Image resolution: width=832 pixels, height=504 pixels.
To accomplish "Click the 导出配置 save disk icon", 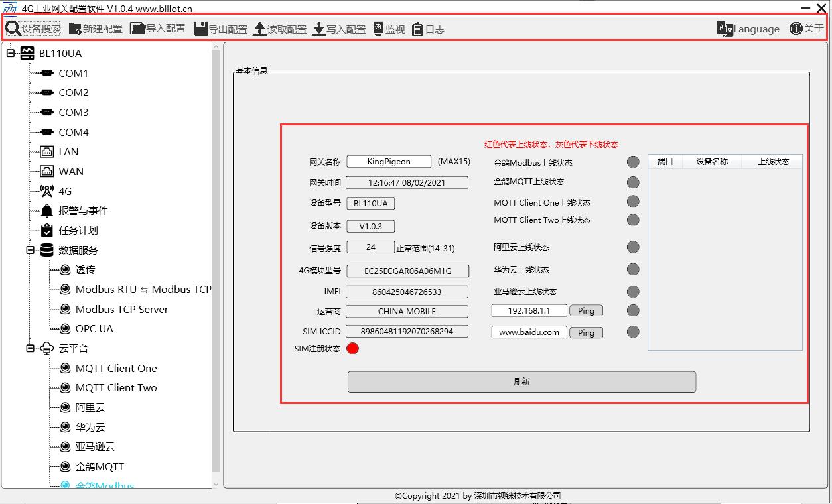I will [x=200, y=29].
